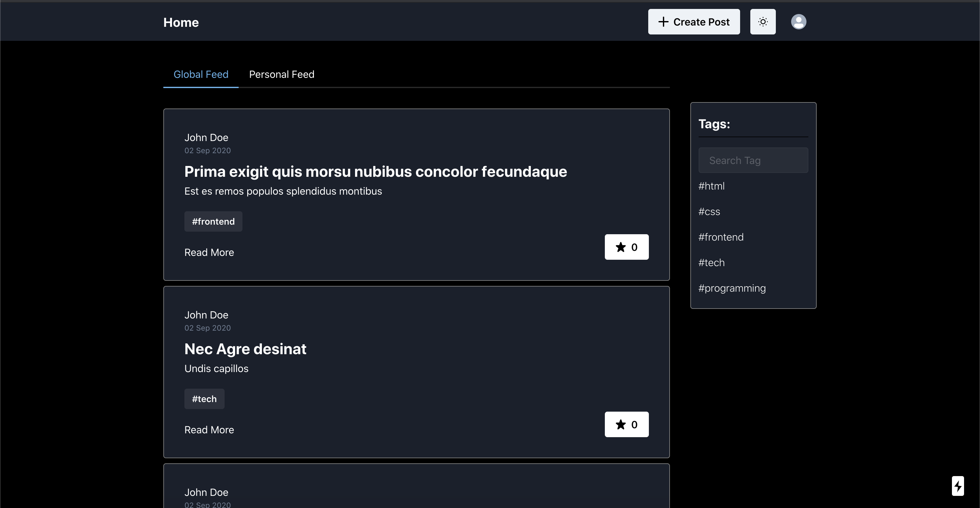
Task: Toggle light mode with sun icon
Action: [762, 22]
